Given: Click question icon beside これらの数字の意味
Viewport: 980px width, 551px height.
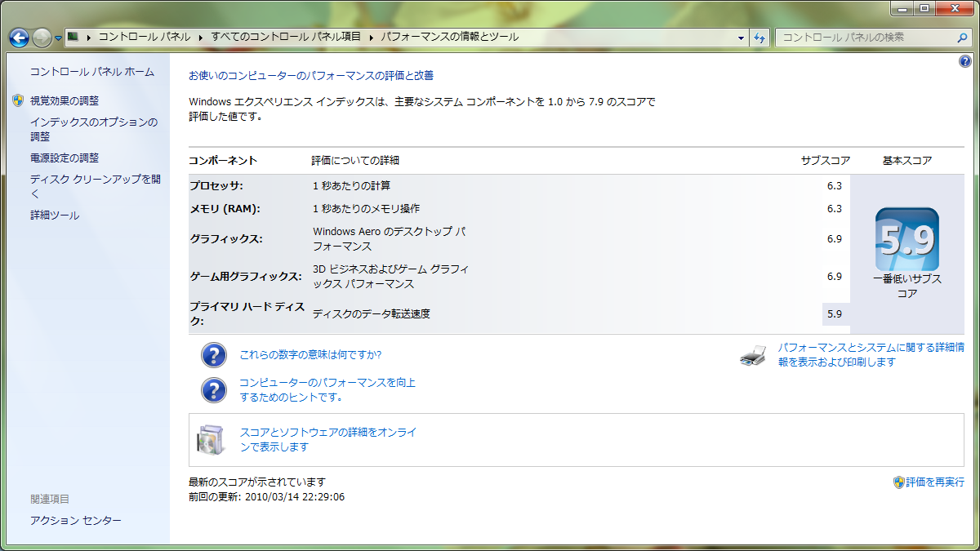Looking at the screenshot, I should [214, 355].
